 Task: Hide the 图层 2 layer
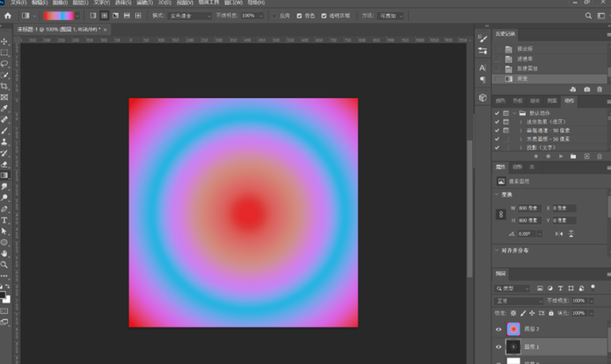point(499,330)
